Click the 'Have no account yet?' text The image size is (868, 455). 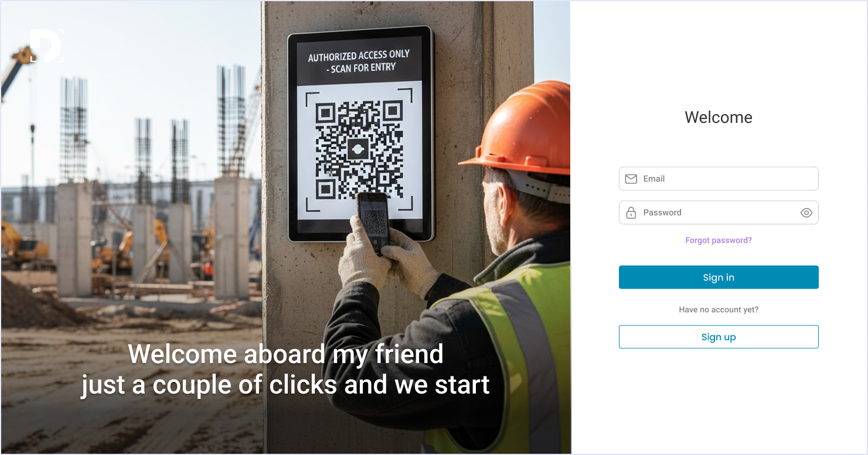(x=719, y=309)
